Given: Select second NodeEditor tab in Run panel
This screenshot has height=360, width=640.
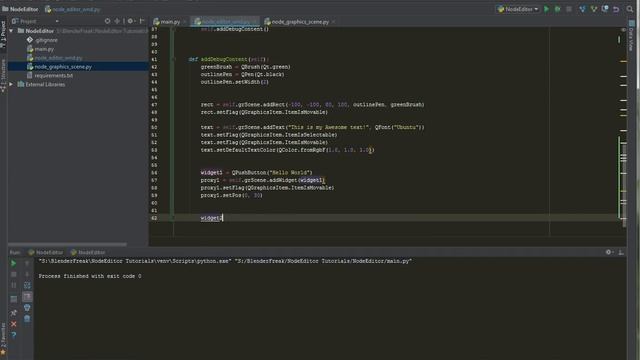Looking at the screenshot, I should (x=88, y=252).
